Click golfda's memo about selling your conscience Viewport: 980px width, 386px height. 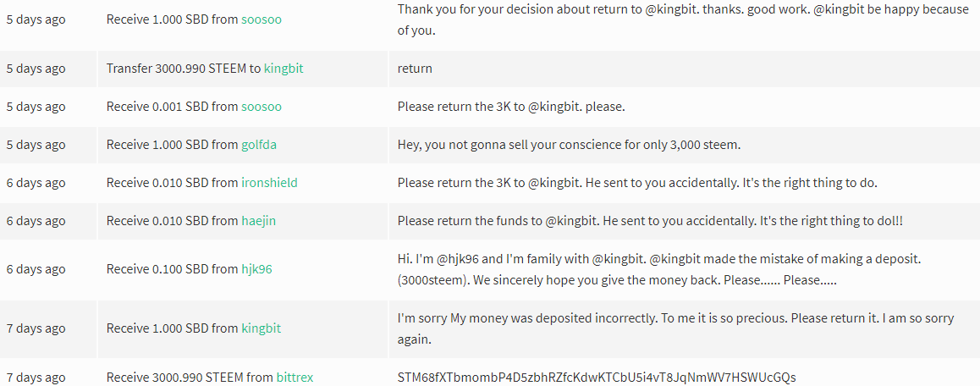(569, 145)
